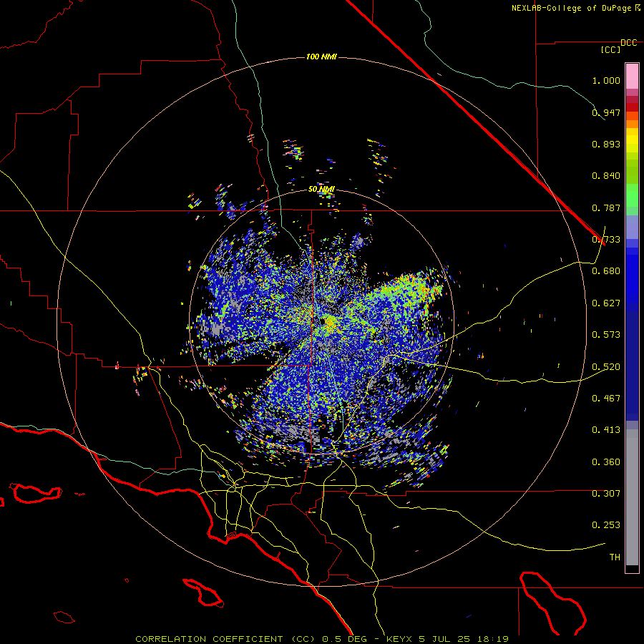Click the 0.840 scale value

[606, 176]
